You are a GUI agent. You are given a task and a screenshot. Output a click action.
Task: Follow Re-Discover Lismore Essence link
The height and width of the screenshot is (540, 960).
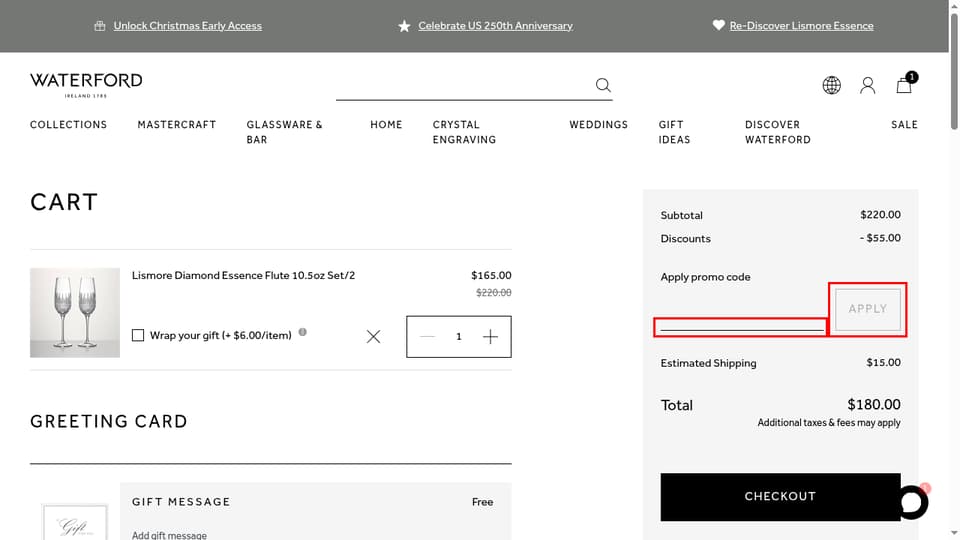click(801, 26)
